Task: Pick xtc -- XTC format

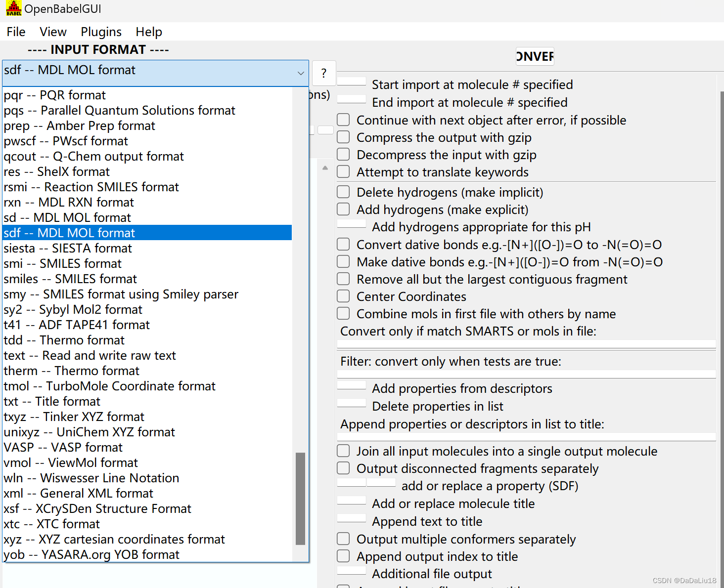Action: 147,524
